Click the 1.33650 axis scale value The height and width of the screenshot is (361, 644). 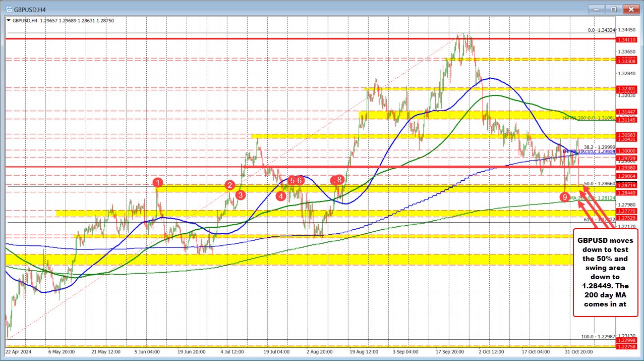click(627, 51)
